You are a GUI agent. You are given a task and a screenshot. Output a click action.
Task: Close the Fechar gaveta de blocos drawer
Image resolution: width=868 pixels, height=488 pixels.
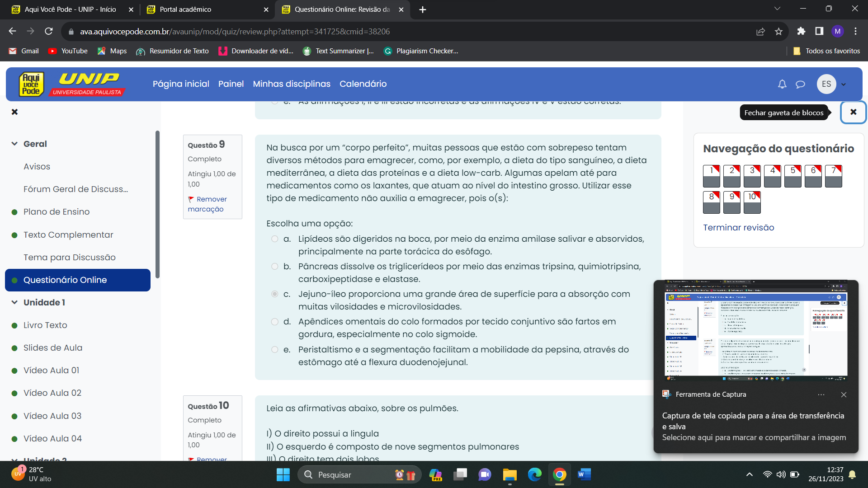point(853,112)
